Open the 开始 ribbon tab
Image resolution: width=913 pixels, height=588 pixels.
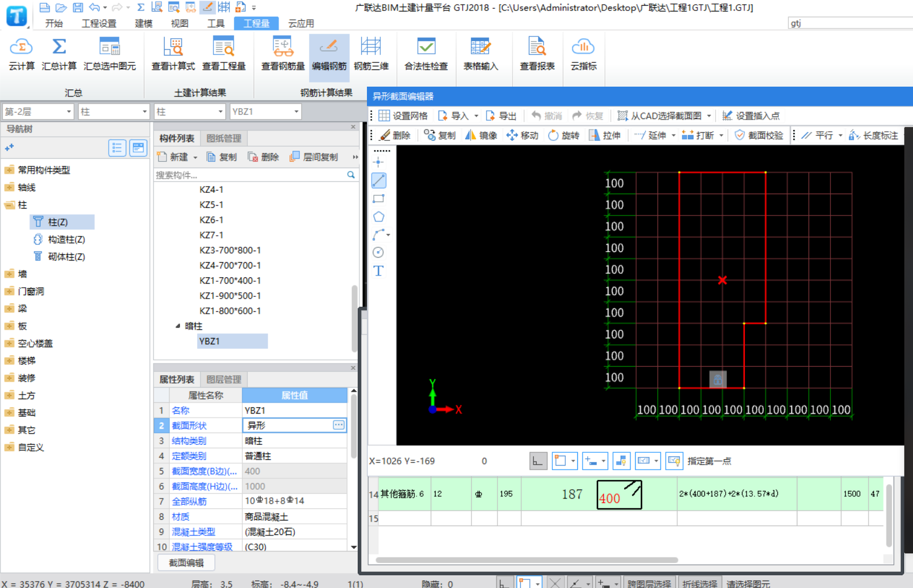coord(54,23)
